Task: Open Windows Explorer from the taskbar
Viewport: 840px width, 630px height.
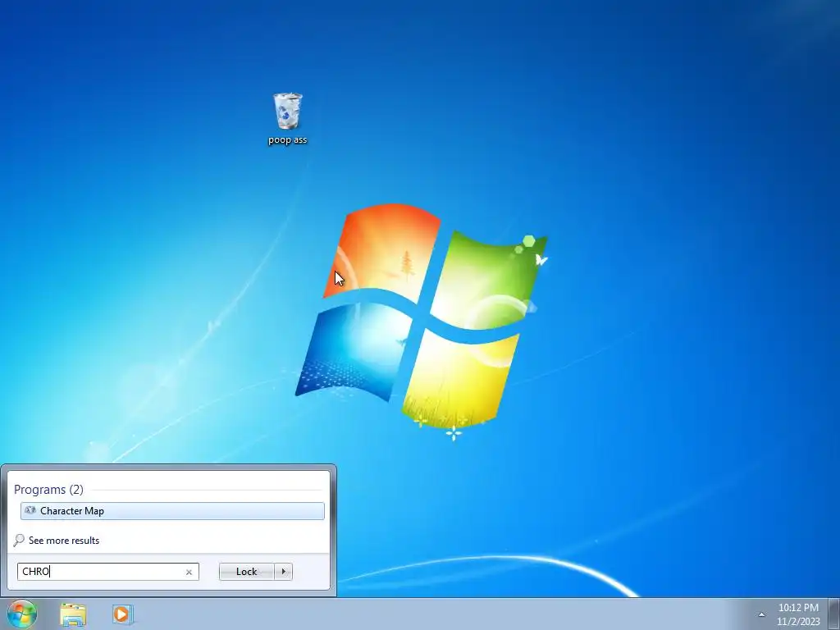Action: [x=73, y=614]
